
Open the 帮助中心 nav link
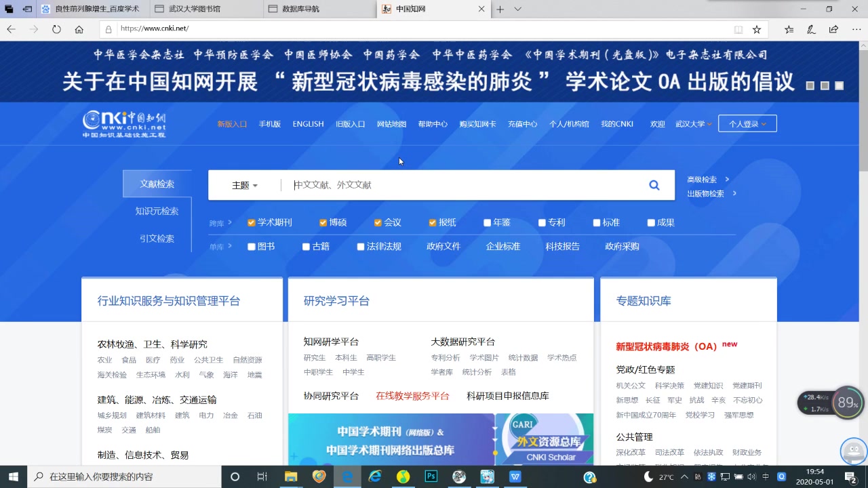(433, 124)
